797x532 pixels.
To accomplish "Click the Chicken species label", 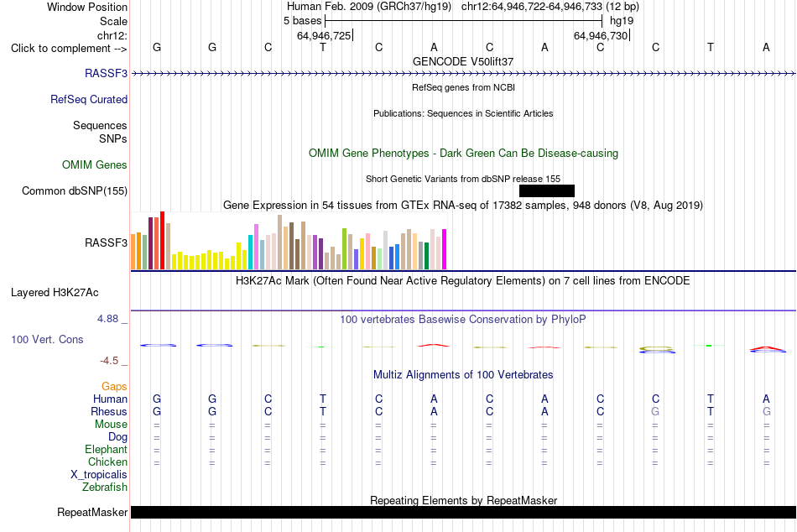I will [107, 462].
